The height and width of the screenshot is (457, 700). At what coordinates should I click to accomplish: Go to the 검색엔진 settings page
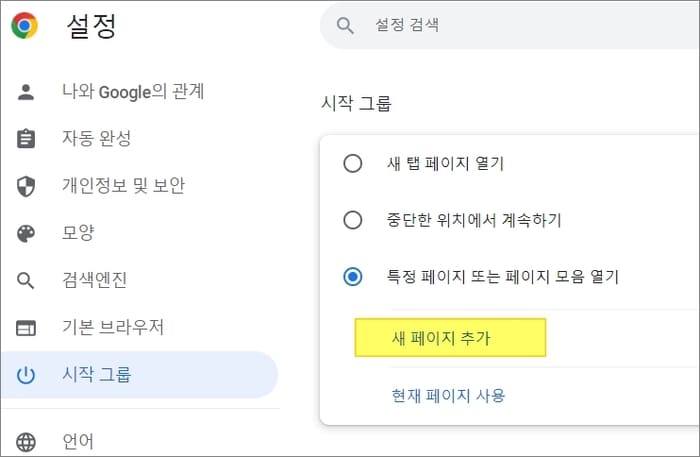[x=95, y=280]
